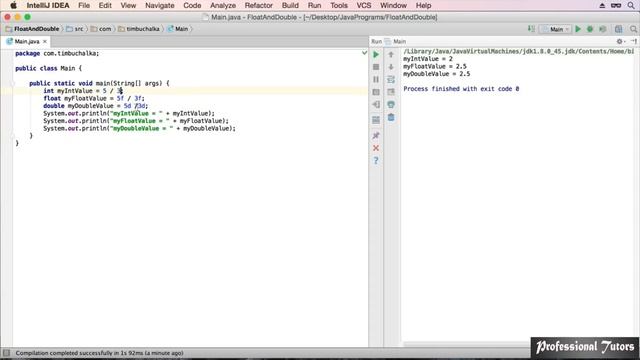Rerun Main in the Run panel

(376, 54)
